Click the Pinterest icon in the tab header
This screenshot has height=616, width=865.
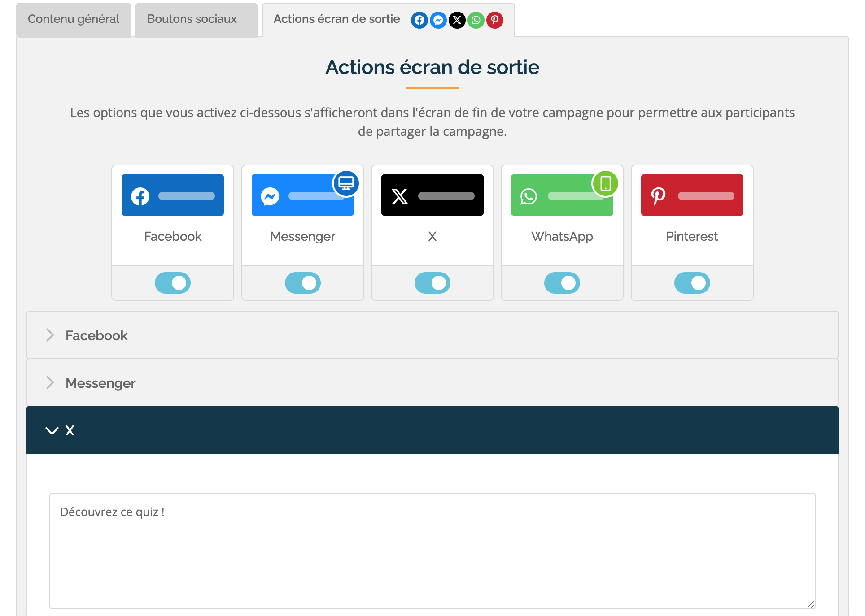[495, 20]
